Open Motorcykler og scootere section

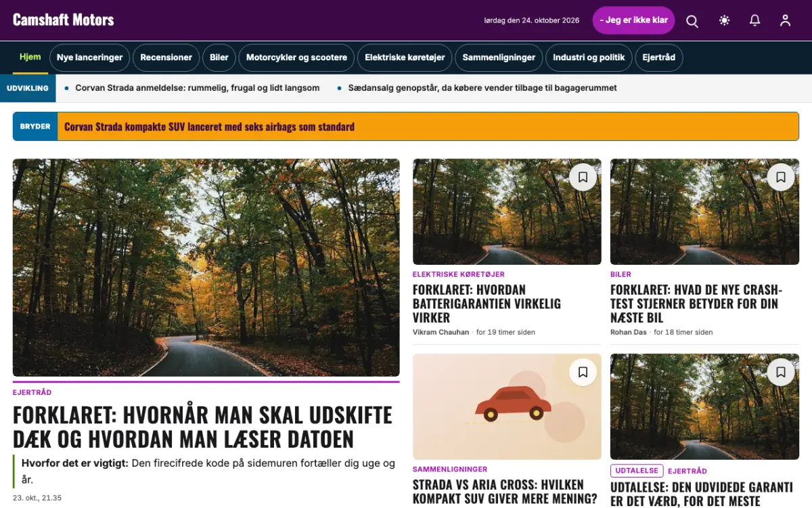[296, 58]
